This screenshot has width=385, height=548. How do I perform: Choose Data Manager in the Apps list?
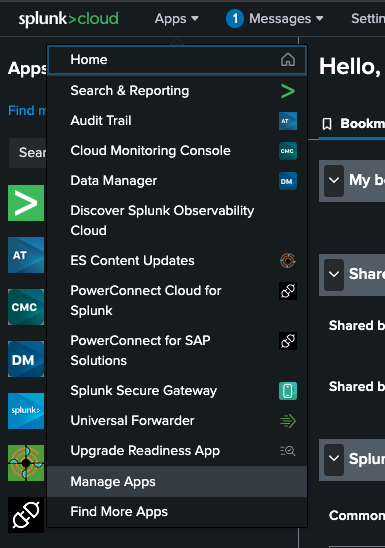click(x=177, y=181)
